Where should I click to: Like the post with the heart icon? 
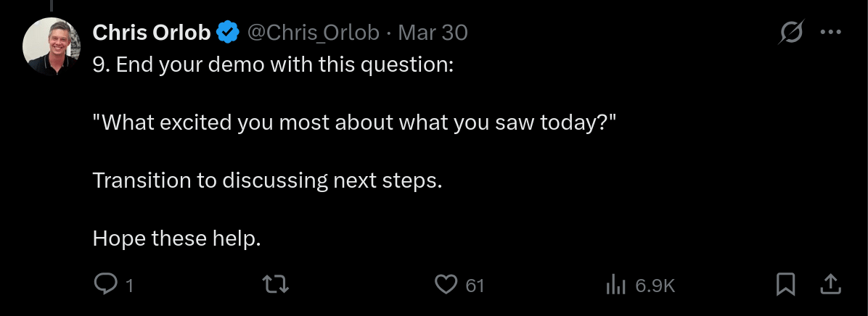pyautogui.click(x=446, y=284)
